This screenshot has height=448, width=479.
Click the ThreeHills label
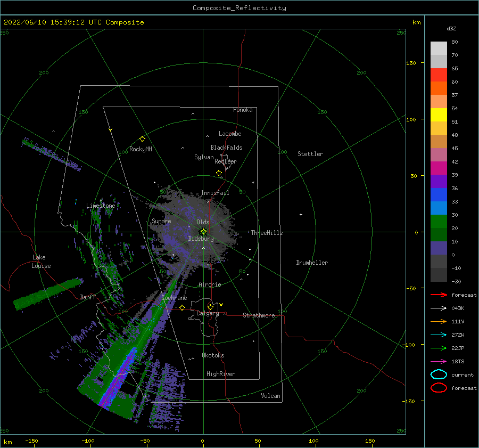(267, 233)
